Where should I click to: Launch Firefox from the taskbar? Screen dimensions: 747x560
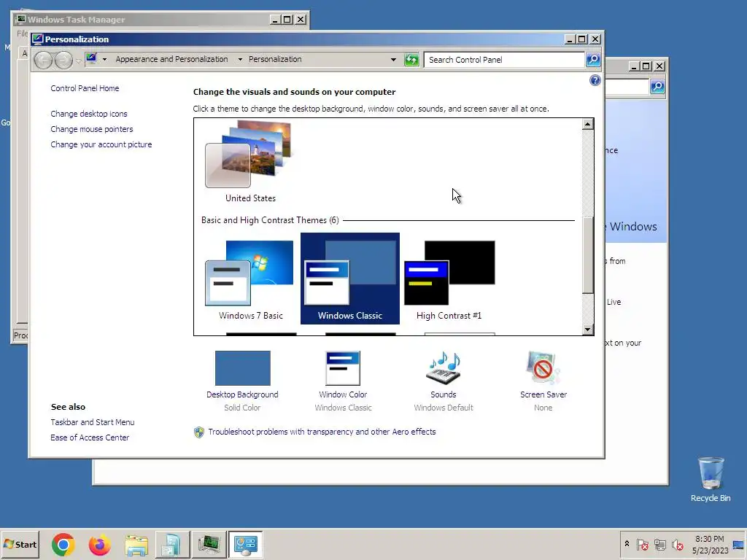99,545
